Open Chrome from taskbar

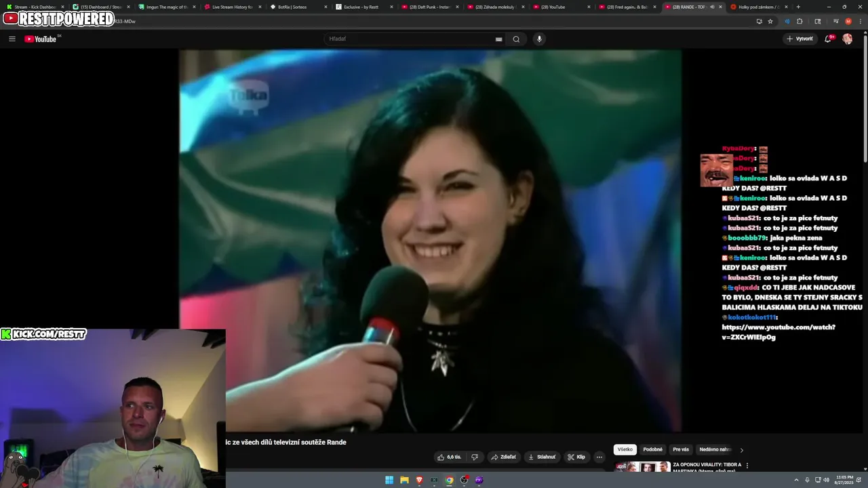449,480
